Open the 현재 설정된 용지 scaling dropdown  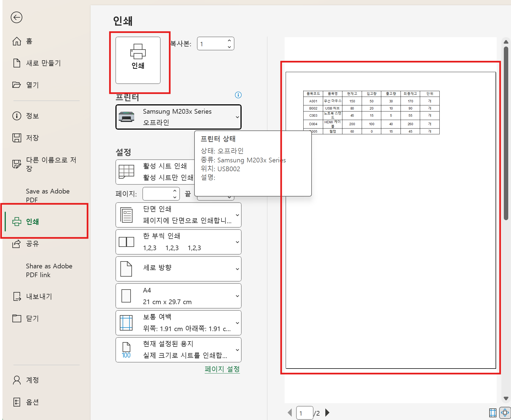pos(179,350)
